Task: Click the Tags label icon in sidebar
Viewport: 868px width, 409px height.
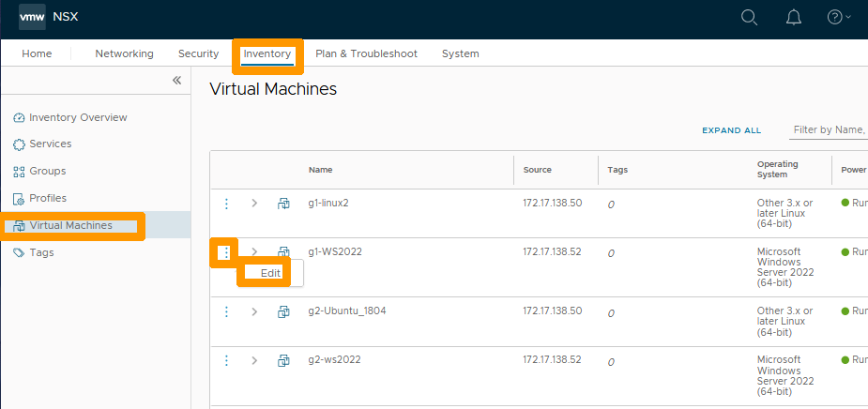Action: click(x=20, y=253)
